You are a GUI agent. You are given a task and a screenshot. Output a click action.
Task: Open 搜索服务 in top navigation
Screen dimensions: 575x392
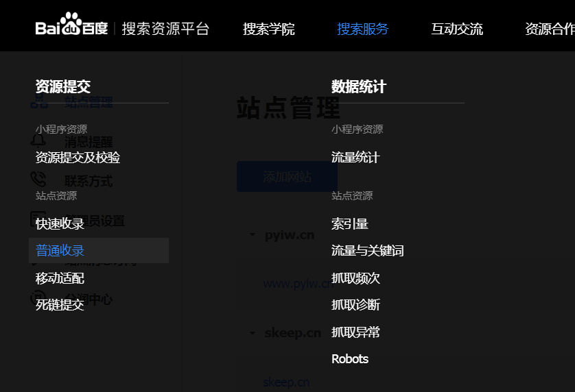pyautogui.click(x=363, y=29)
